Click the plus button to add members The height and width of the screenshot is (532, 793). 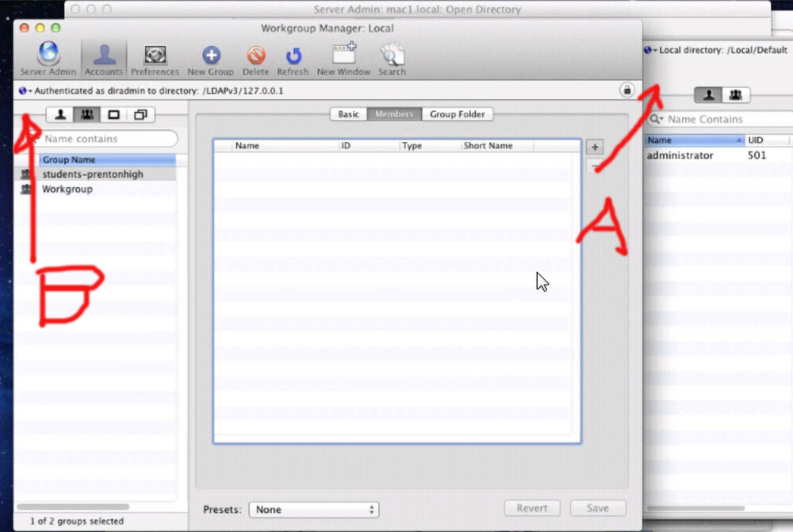coord(595,147)
